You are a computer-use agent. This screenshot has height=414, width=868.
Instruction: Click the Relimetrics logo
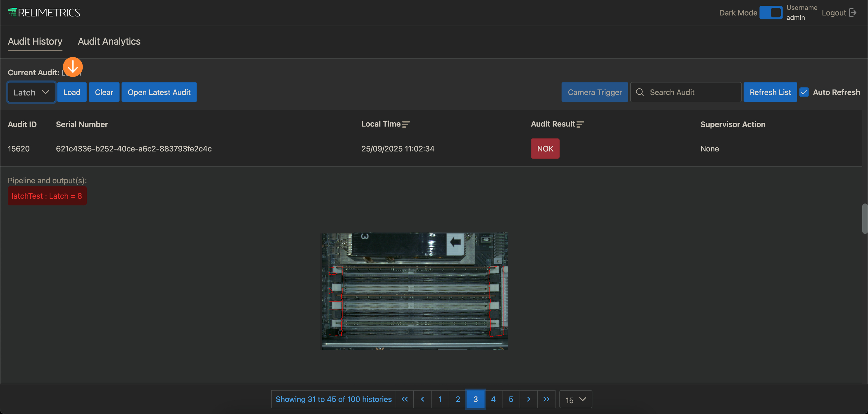[x=44, y=12]
